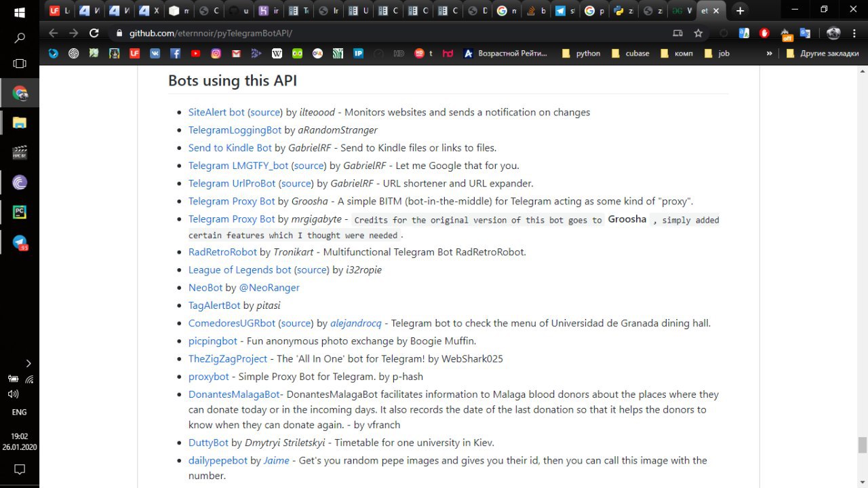Open the job bookmarks folder
Image resolution: width=868 pixels, height=488 pixels.
(717, 53)
